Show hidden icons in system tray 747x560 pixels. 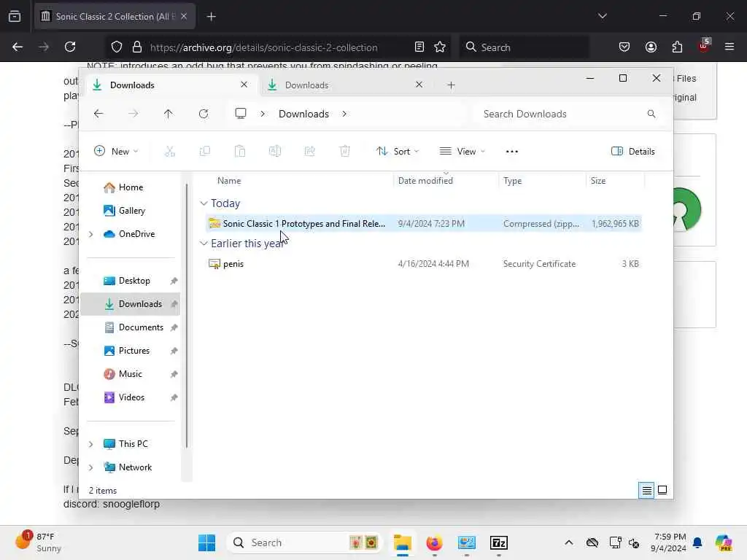(x=569, y=542)
